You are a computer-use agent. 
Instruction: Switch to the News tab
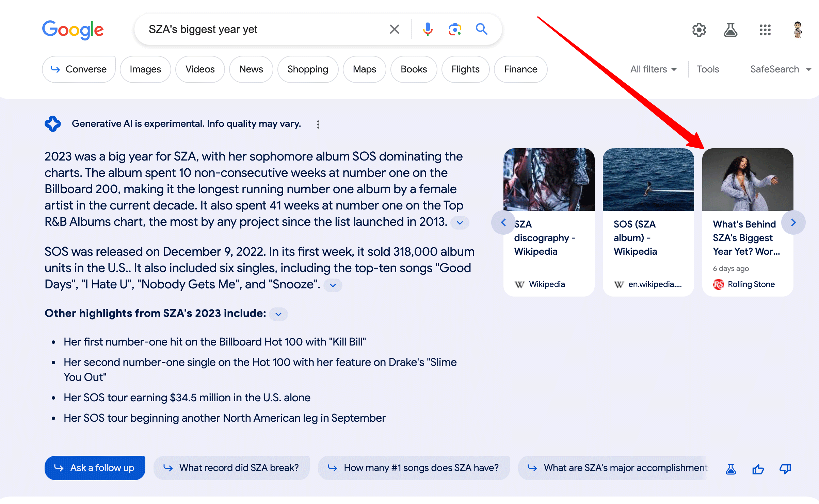pos(251,69)
